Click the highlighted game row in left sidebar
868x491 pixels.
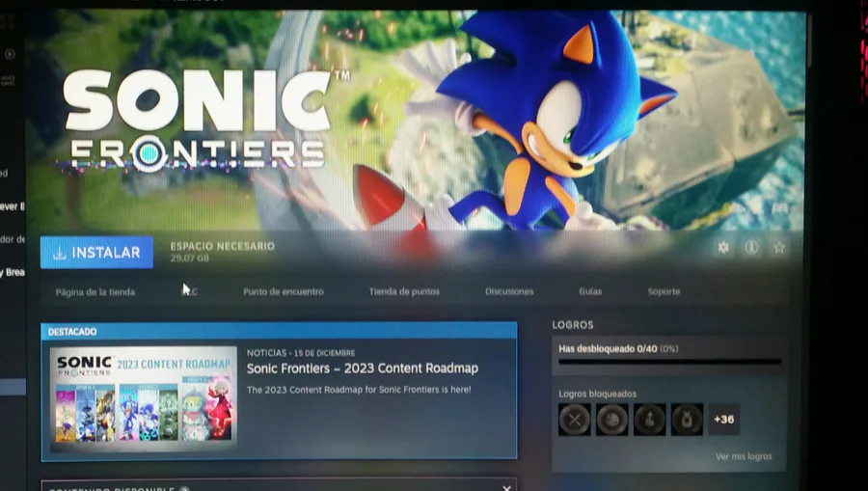click(x=13, y=387)
